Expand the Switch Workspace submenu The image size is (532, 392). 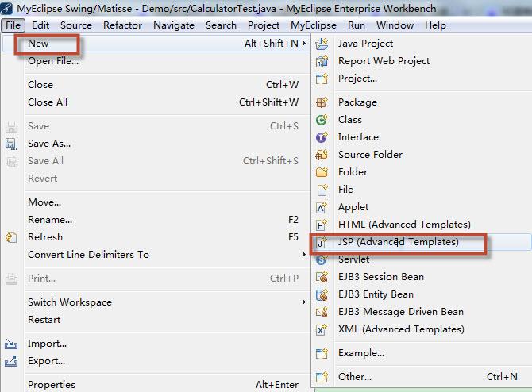[x=70, y=302]
